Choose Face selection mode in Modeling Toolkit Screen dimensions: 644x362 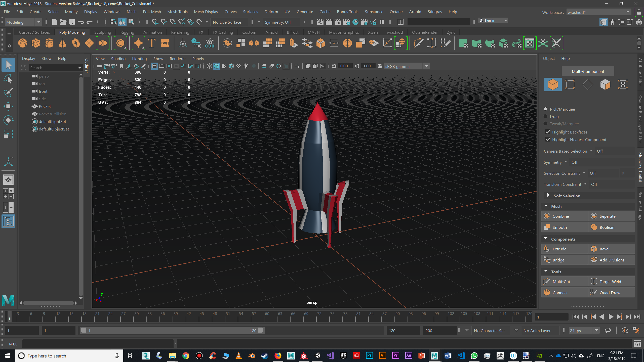point(605,84)
